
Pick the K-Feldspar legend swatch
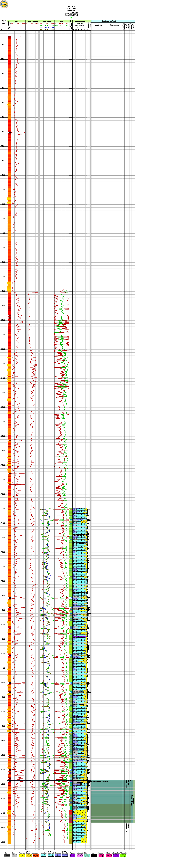pyautogui.click(x=109, y=856)
